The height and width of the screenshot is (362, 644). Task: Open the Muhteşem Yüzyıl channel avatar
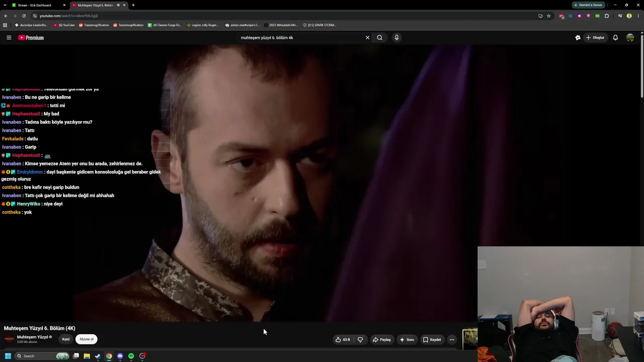pos(9,339)
